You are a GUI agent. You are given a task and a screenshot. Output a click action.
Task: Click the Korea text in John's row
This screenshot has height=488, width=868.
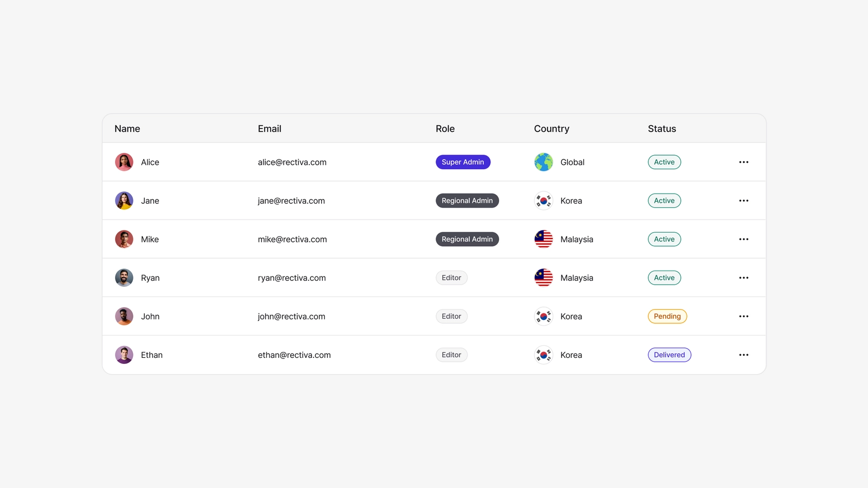click(x=571, y=316)
